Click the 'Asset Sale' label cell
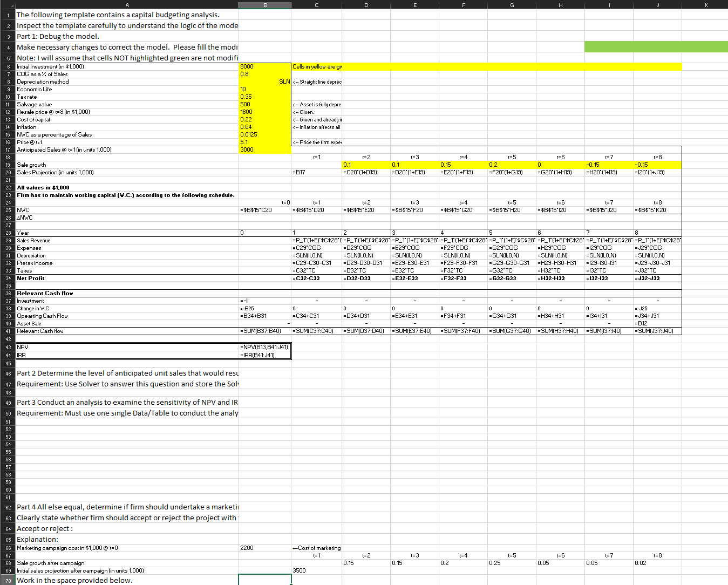This screenshot has width=728, height=585. [127, 323]
